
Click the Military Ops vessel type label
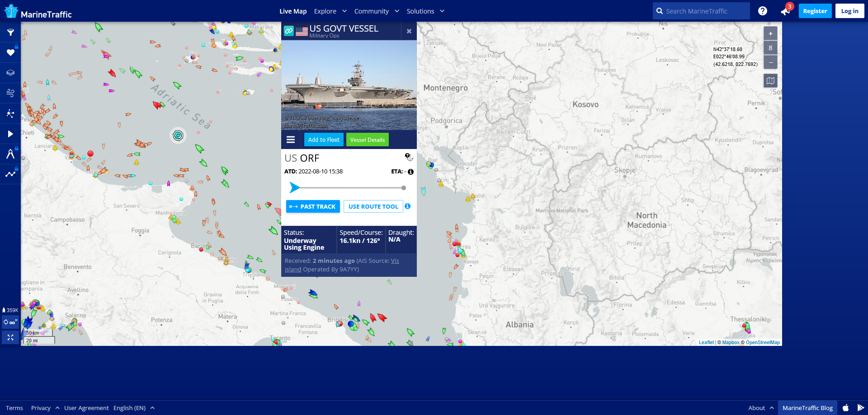pos(324,36)
